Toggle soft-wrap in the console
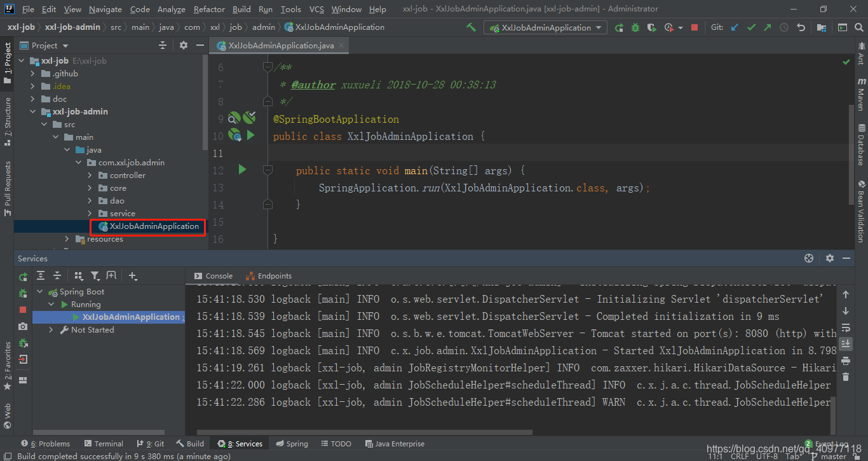This screenshot has width=868, height=461. [x=846, y=327]
